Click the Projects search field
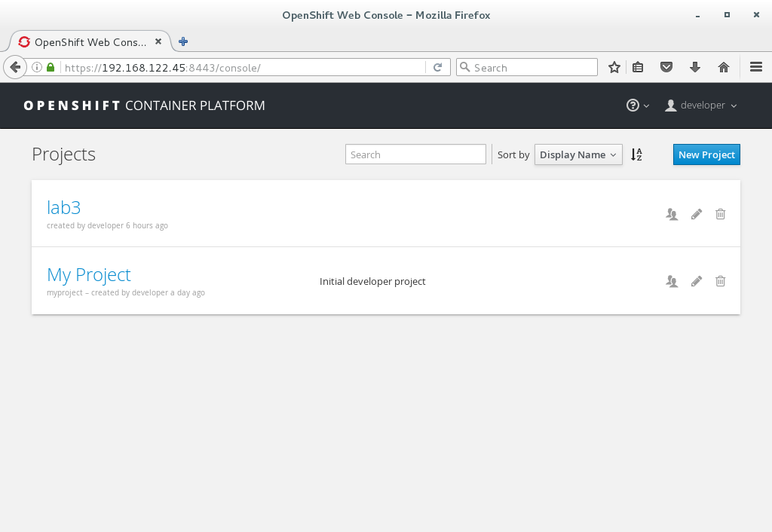This screenshot has width=772, height=532. (x=415, y=154)
